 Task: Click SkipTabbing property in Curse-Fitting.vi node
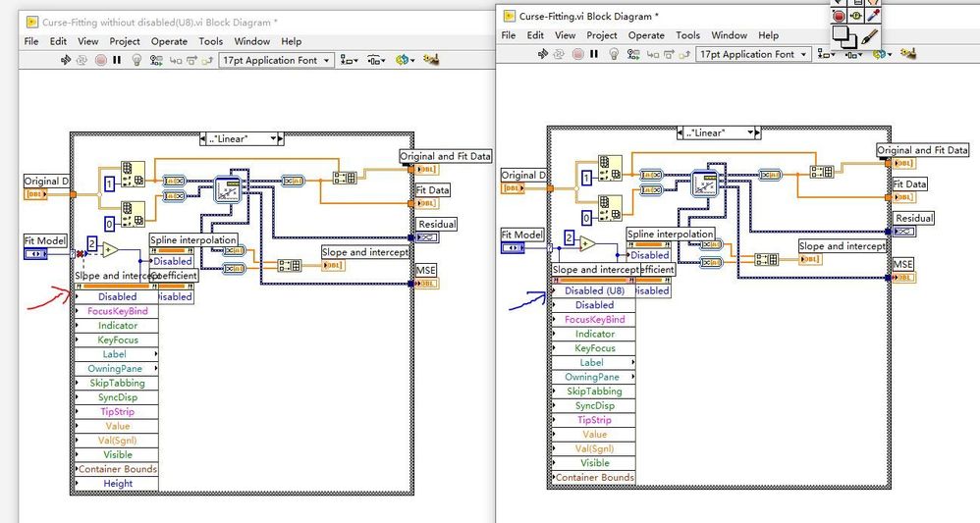click(x=594, y=392)
